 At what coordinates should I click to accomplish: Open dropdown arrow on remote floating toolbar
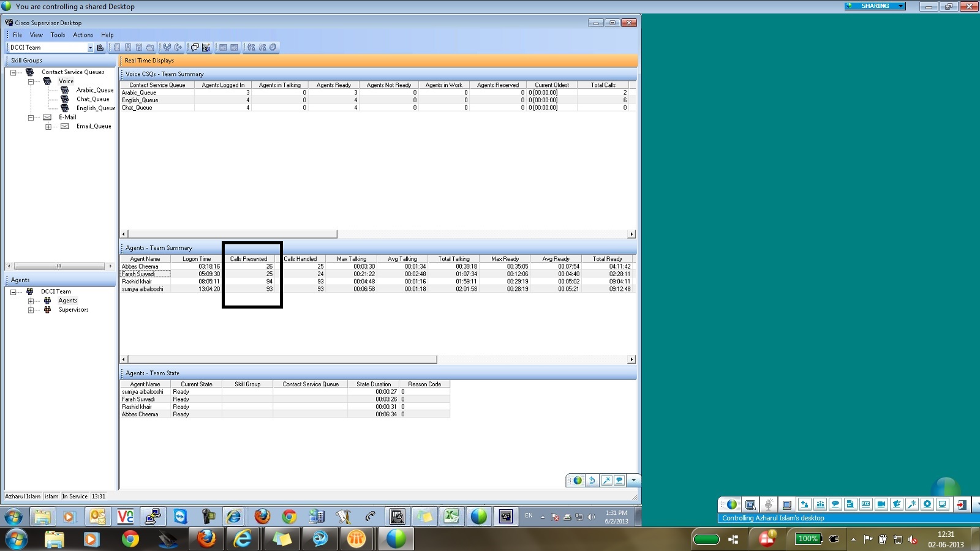click(633, 480)
